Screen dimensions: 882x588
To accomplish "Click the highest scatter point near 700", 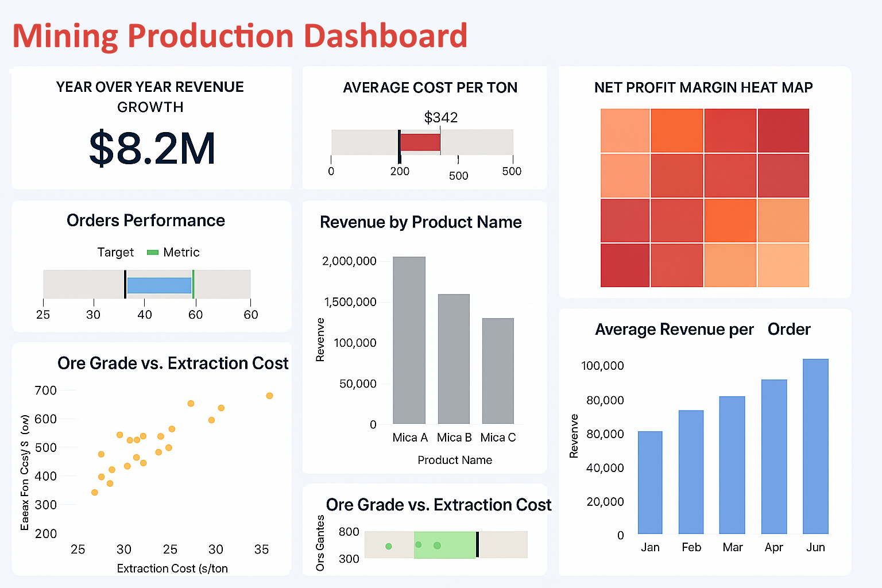I will [x=270, y=395].
